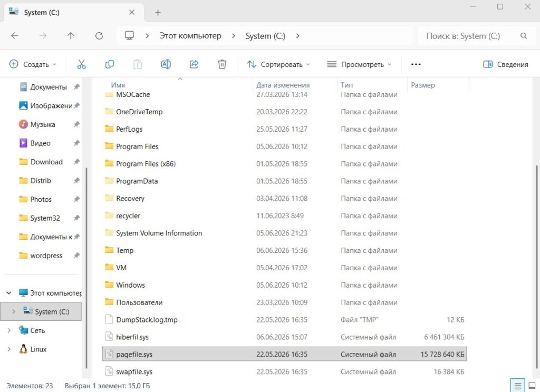Click the Copy icon in toolbar
Image resolution: width=540 pixels, height=392 pixels.
[110, 64]
